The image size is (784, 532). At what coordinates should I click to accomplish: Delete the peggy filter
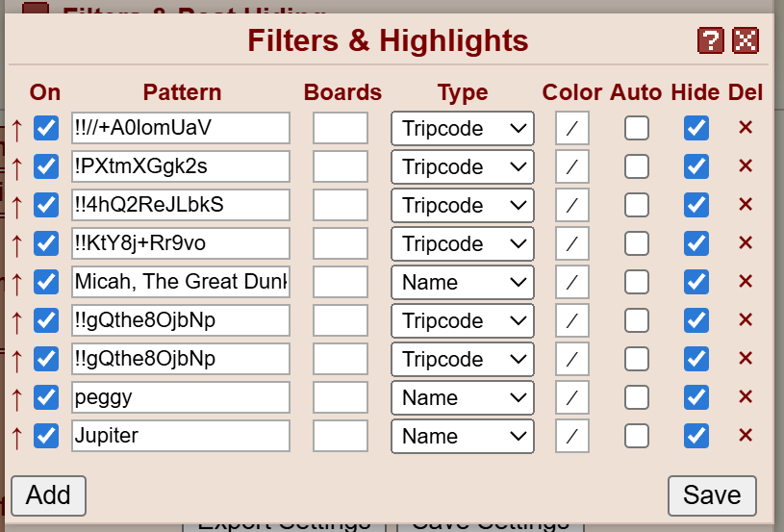(746, 396)
